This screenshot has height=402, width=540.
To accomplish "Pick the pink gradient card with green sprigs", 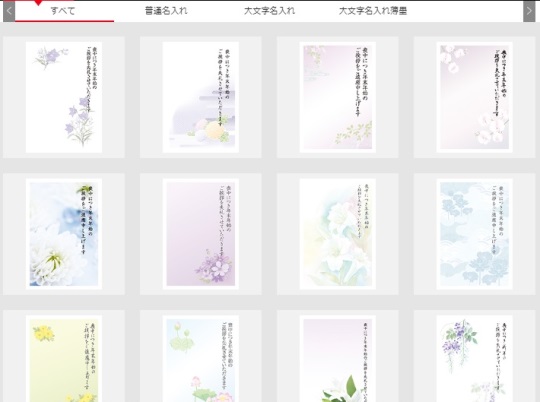I will pyautogui.click(x=338, y=97).
